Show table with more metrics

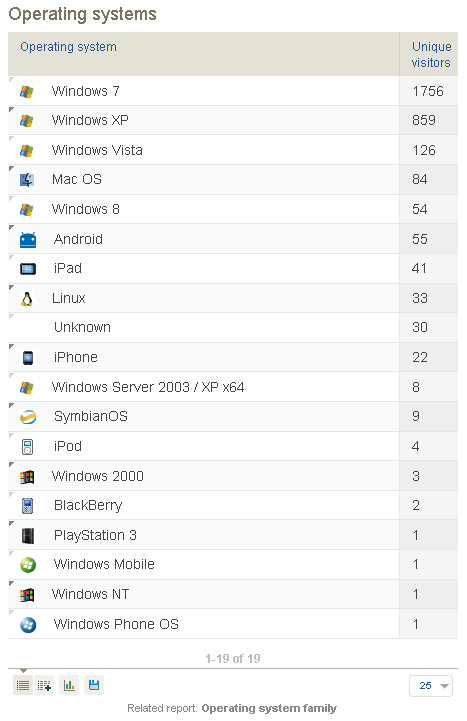coord(45,686)
